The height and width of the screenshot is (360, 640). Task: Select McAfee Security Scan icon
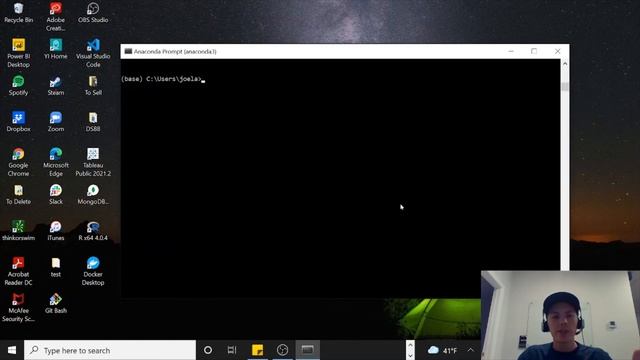pos(18,307)
